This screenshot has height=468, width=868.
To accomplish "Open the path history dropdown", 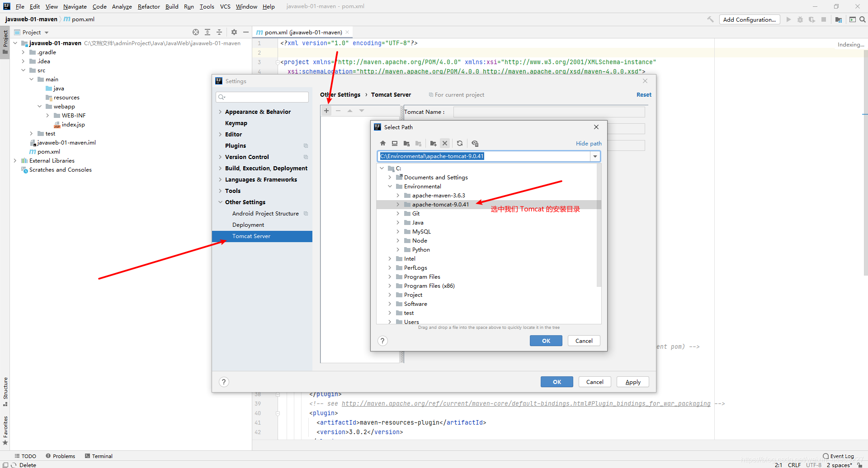I will pyautogui.click(x=595, y=156).
